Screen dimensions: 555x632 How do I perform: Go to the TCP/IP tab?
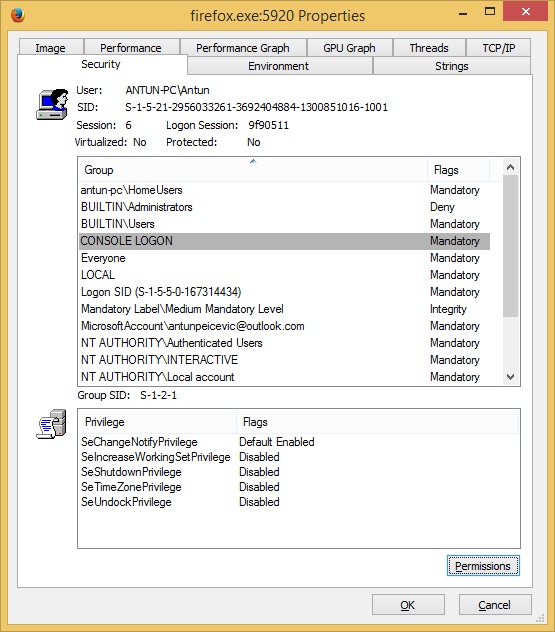click(x=499, y=48)
